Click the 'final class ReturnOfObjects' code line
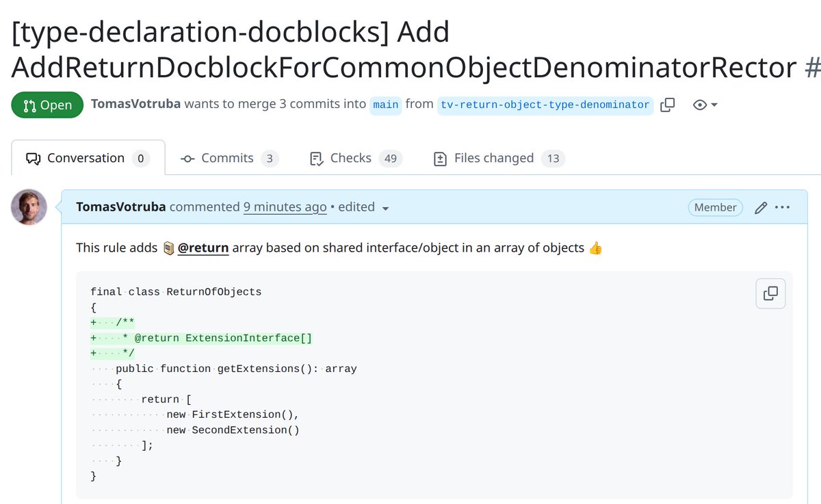The width and height of the screenshot is (821, 504). pos(176,291)
